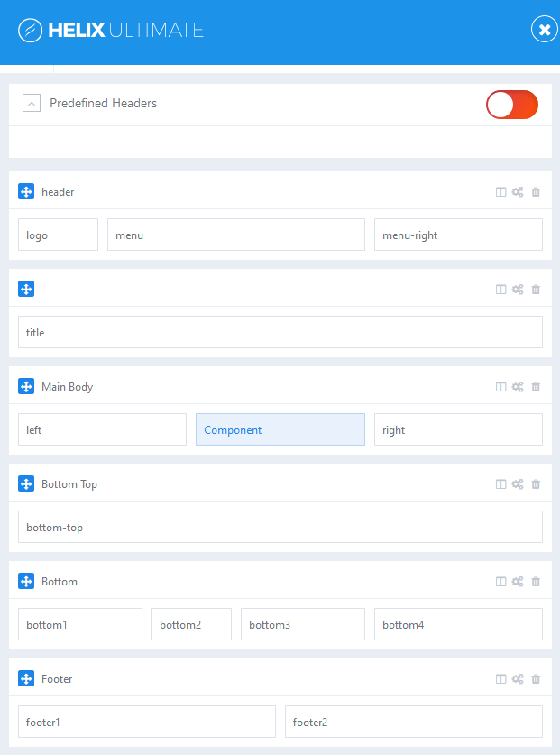Open settings gear for the Bottom row
The height and width of the screenshot is (755, 560).
518,582
